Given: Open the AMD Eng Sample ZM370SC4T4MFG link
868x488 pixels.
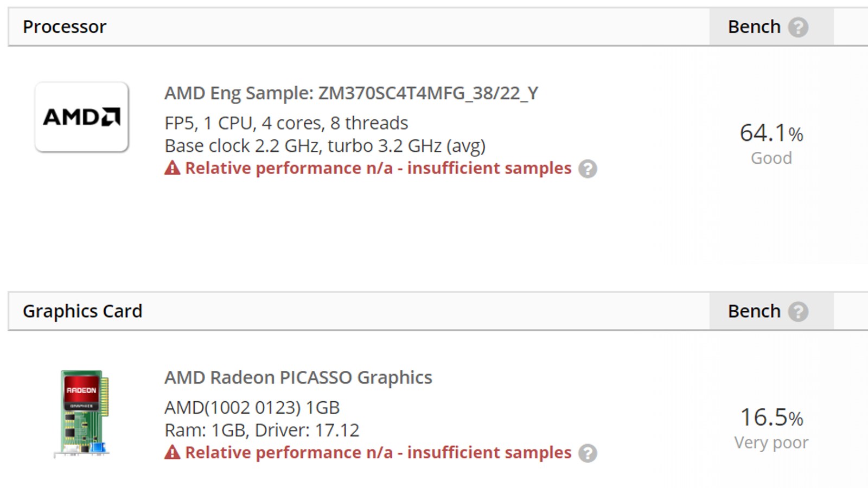Looking at the screenshot, I should click(350, 93).
